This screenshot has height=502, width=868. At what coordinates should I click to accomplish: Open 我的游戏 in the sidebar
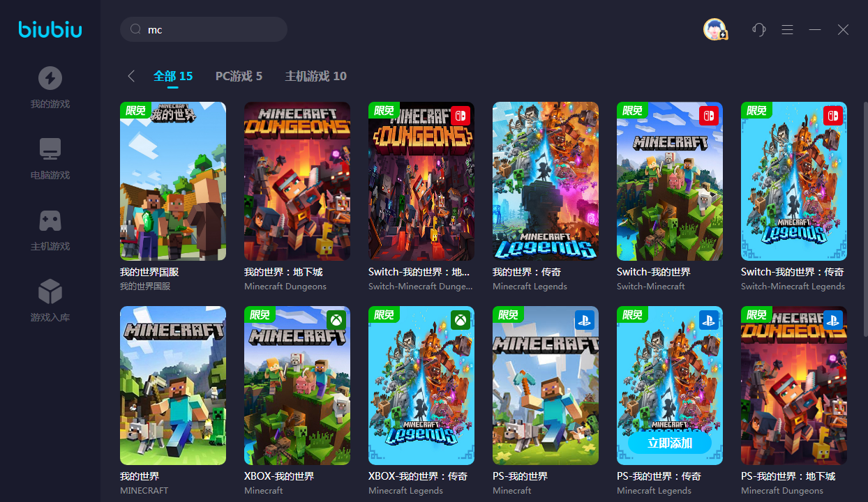click(x=50, y=87)
